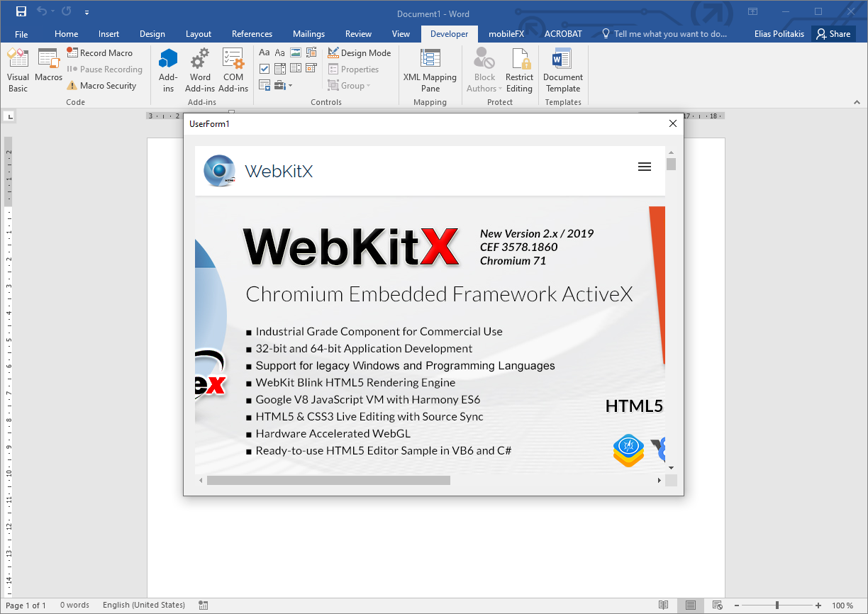Click English (United States) language indicator
This screenshot has width=868, height=614.
(x=144, y=605)
